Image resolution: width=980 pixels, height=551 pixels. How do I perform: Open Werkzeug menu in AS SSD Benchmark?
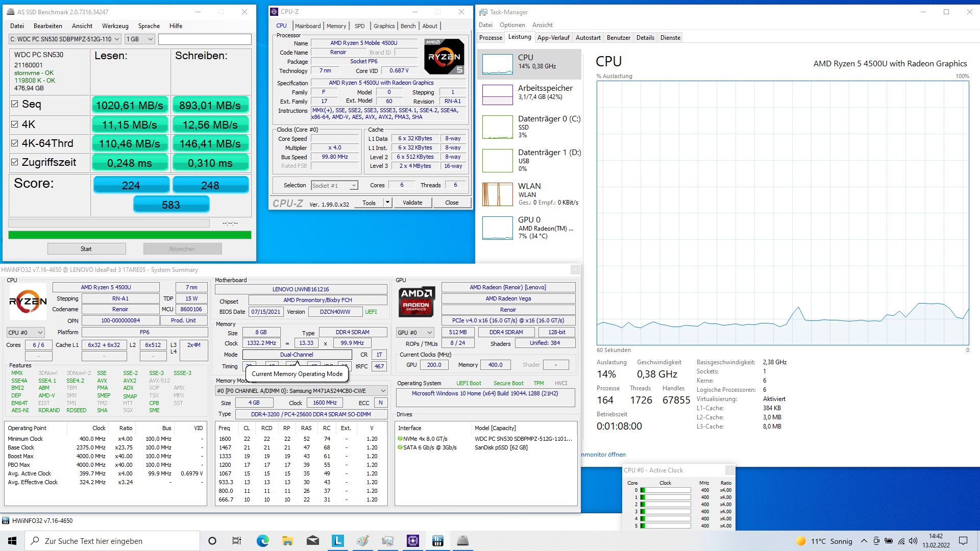click(115, 26)
